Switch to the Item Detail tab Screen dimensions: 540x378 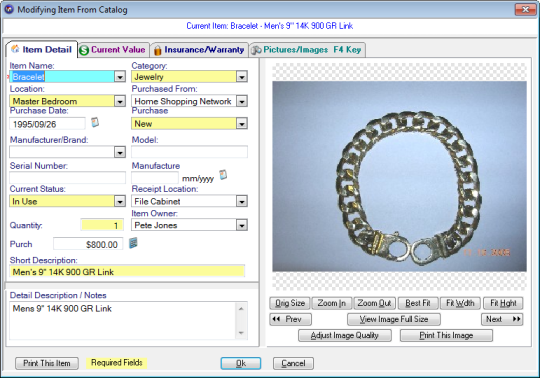(42, 50)
